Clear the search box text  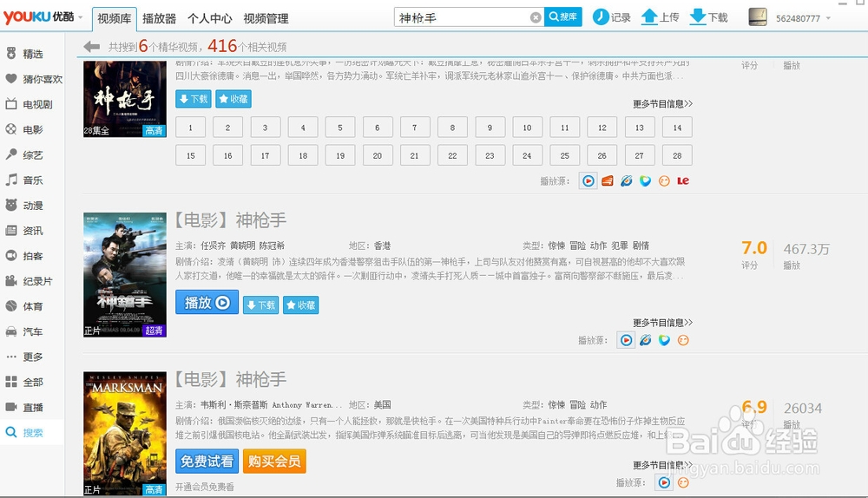[x=536, y=17]
